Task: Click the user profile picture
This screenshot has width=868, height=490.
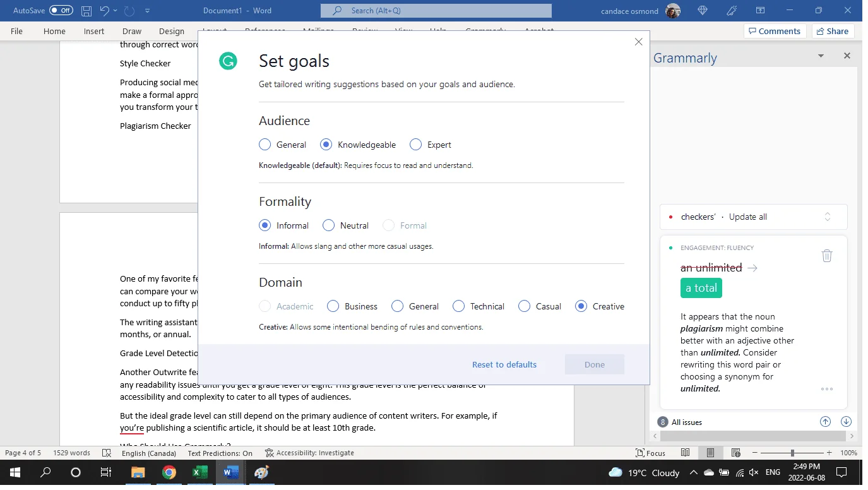Action: click(x=674, y=11)
